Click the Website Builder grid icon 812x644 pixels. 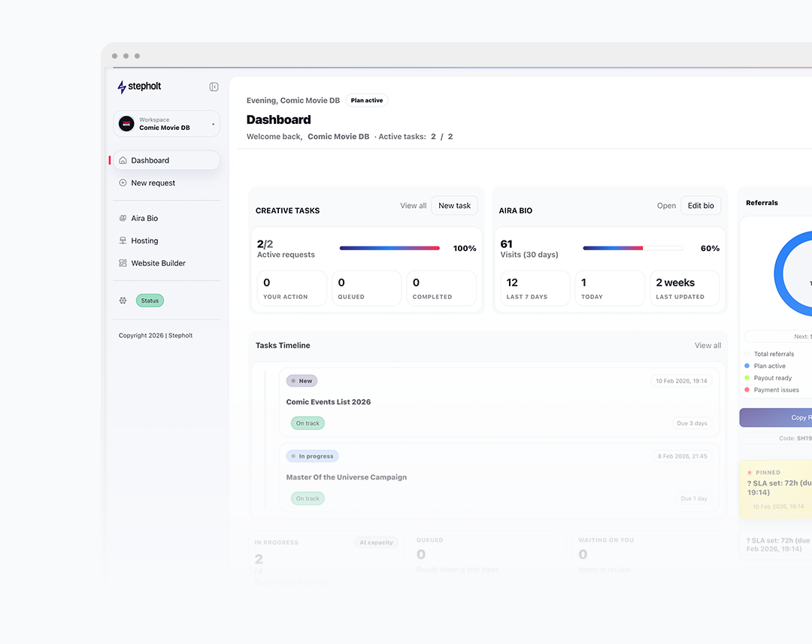pos(123,263)
